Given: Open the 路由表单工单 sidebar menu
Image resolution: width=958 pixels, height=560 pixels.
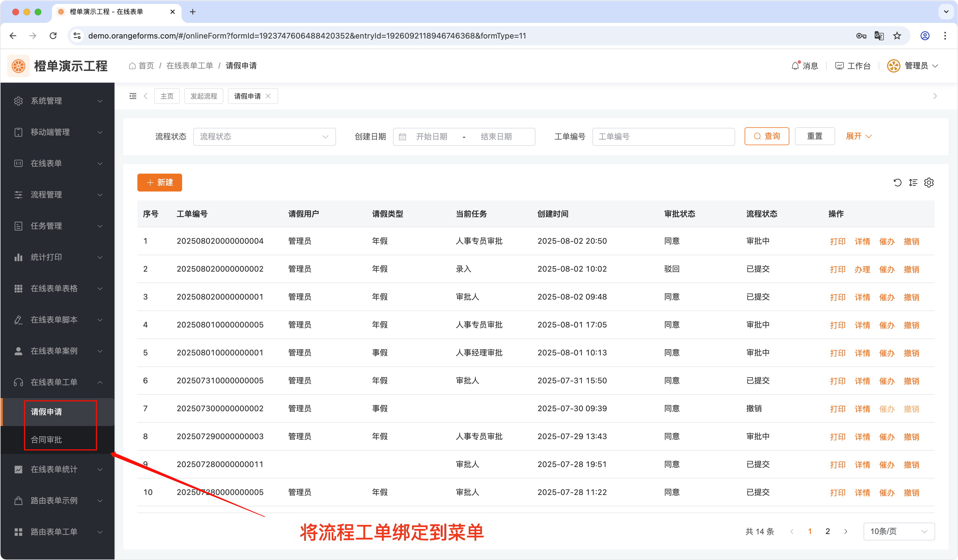Looking at the screenshot, I should click(58, 532).
